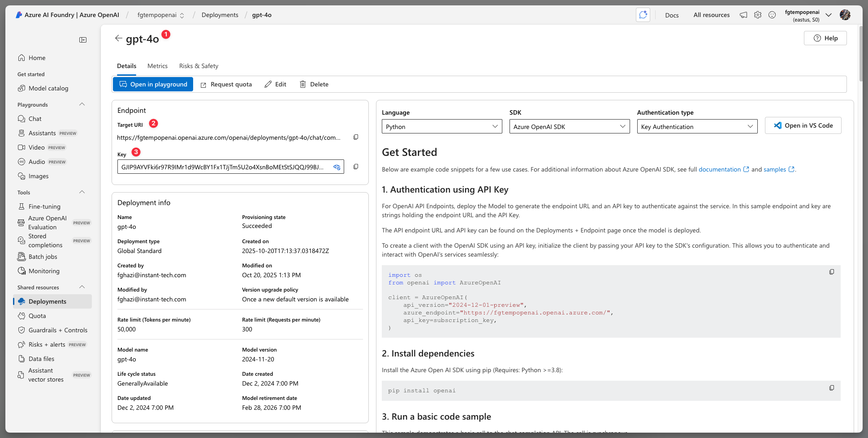The image size is (868, 438).
Task: Click Edit deployment button
Action: tap(276, 84)
